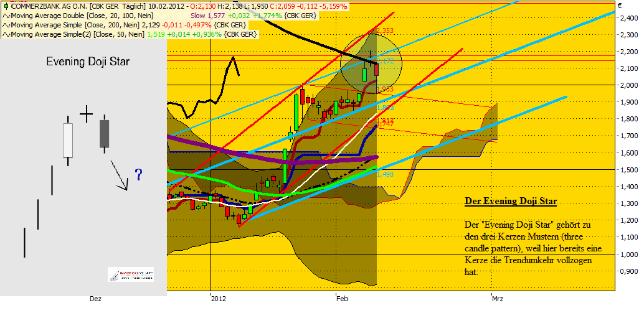
Task: Click the red price annotation 2,353
Action: [x=385, y=30]
